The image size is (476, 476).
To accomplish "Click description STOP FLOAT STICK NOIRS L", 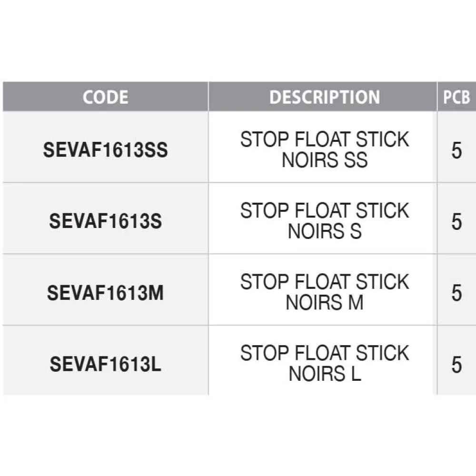I will [x=325, y=364].
